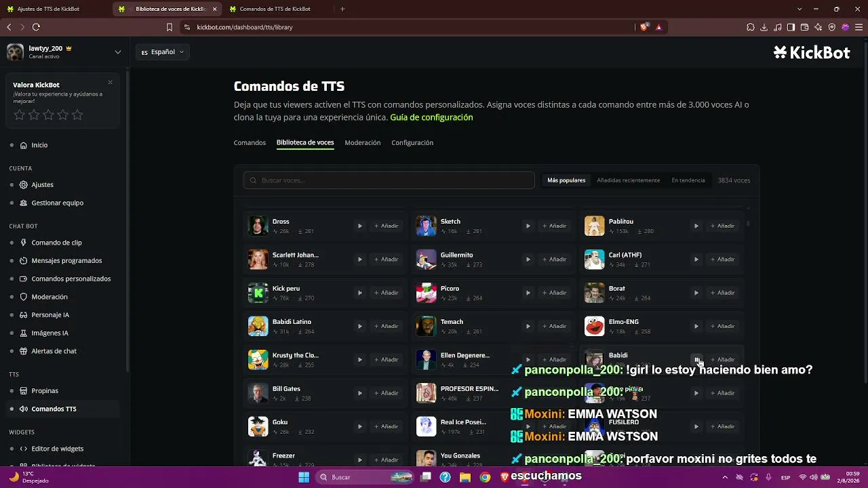Add the Sketch voice

[555, 226]
